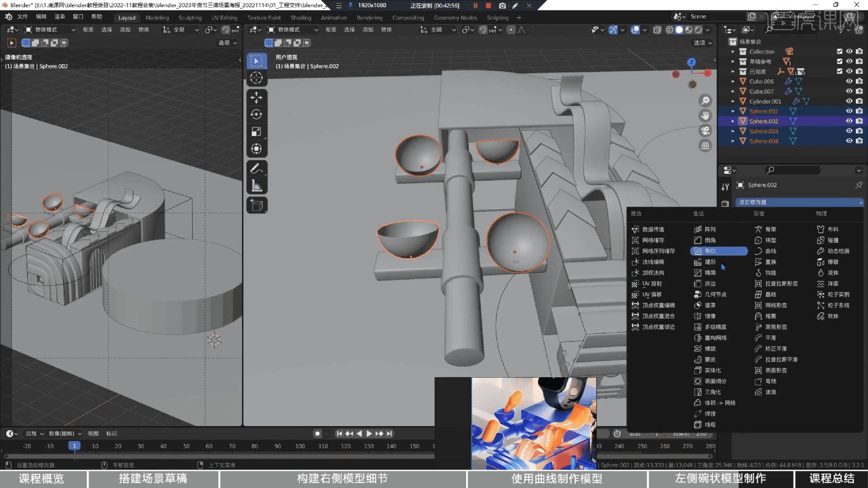Expand the Collection tree row
The image size is (868, 488).
click(733, 52)
